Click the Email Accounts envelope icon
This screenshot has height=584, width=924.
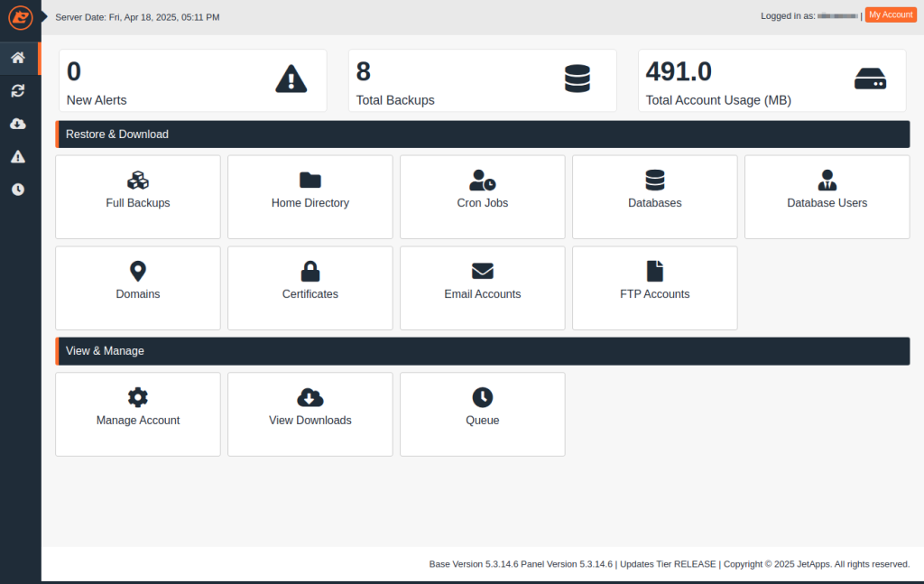coord(483,271)
